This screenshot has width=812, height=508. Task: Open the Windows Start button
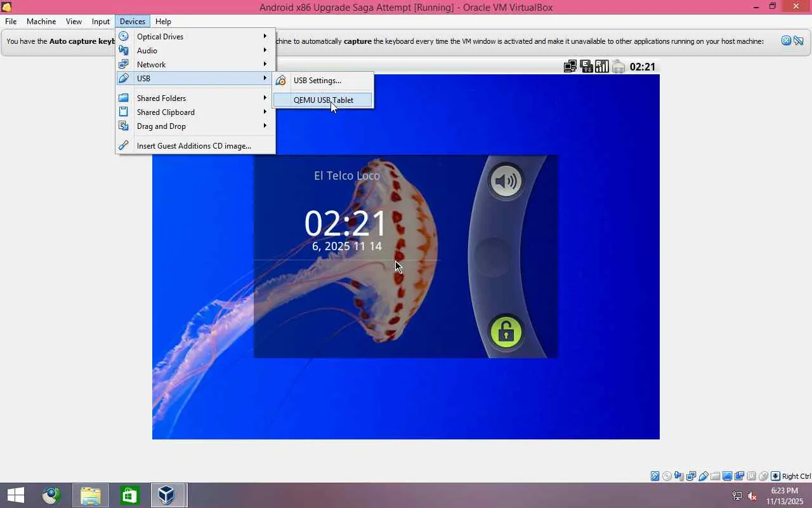coord(15,495)
